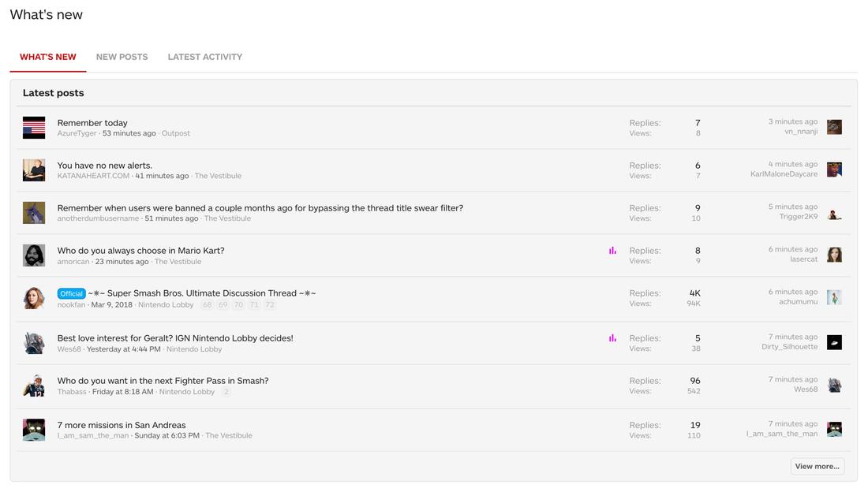Open '7 more missions in San Andreas' thread

coord(122,425)
